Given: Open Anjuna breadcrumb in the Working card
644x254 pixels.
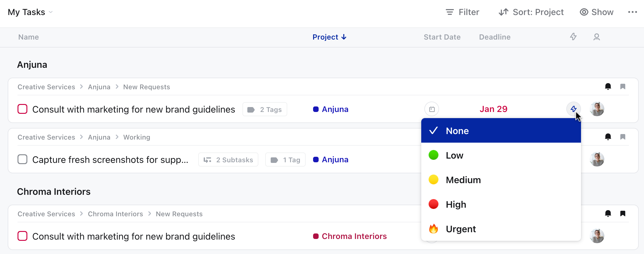Looking at the screenshot, I should (x=99, y=137).
